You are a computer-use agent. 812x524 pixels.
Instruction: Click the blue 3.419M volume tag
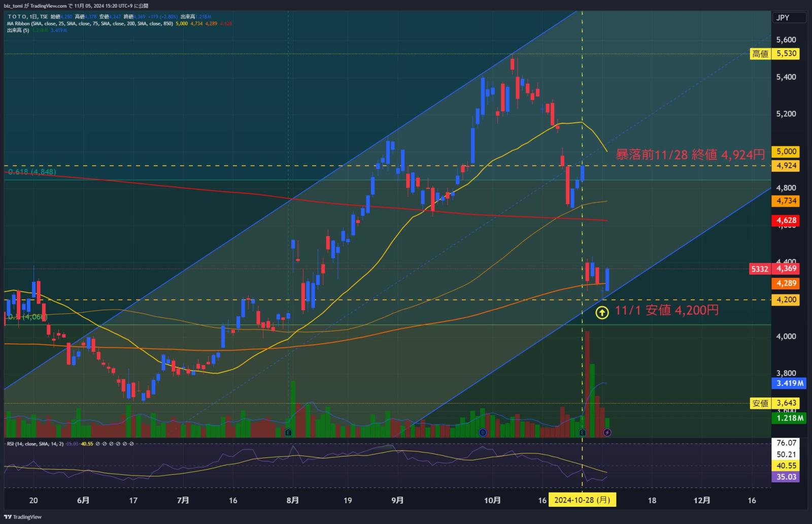tap(788, 383)
